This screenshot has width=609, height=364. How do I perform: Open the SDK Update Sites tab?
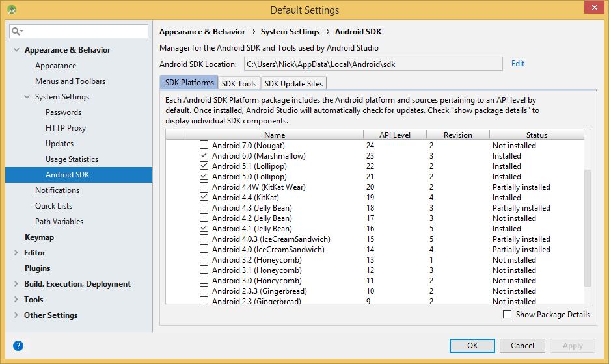click(293, 83)
